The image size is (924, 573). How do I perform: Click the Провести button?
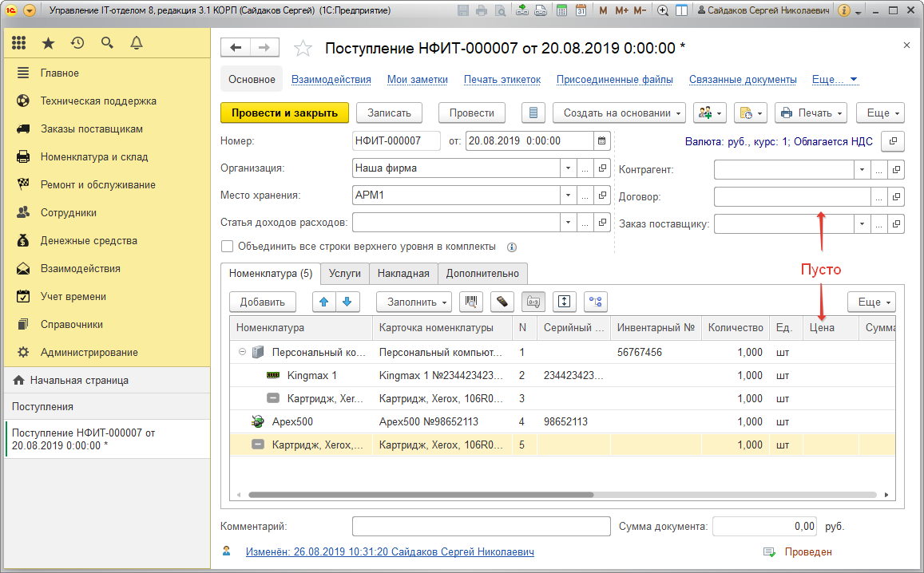(471, 113)
